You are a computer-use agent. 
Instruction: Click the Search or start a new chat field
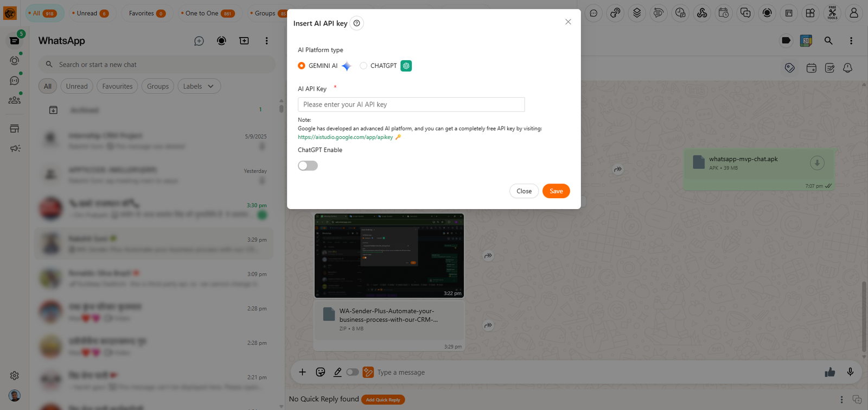click(x=157, y=65)
